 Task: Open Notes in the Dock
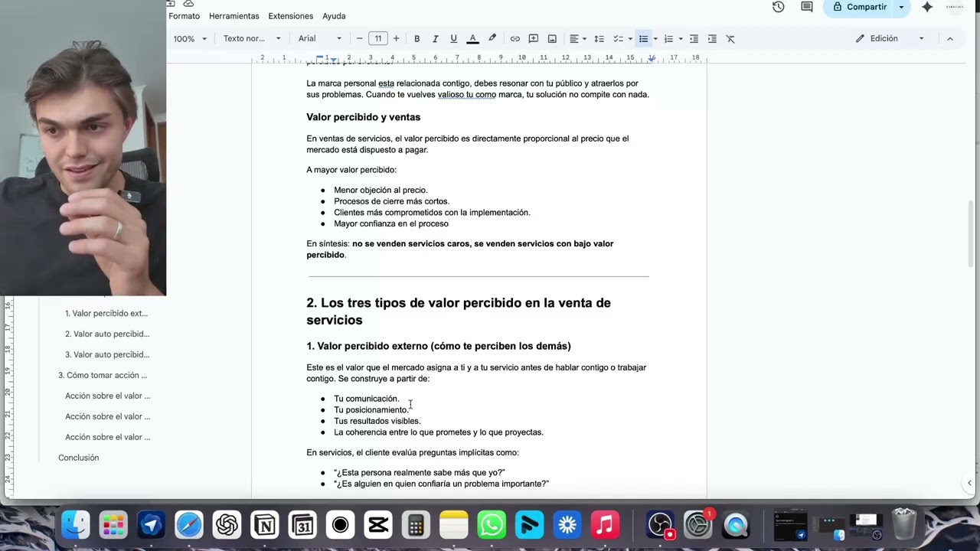click(x=453, y=525)
